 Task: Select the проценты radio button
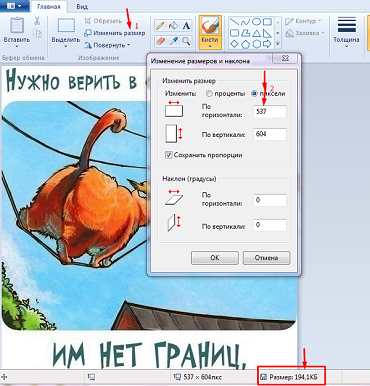pos(209,94)
